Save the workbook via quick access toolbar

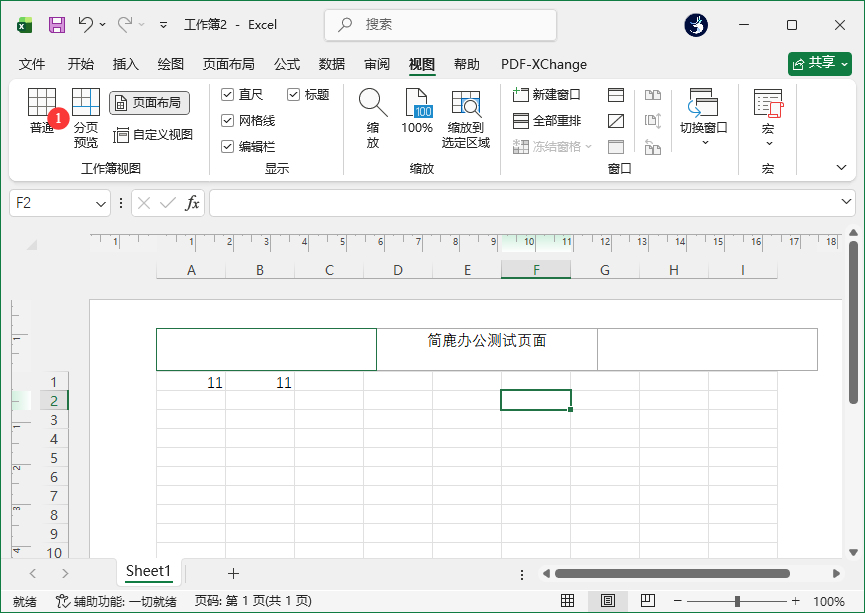coord(55,24)
